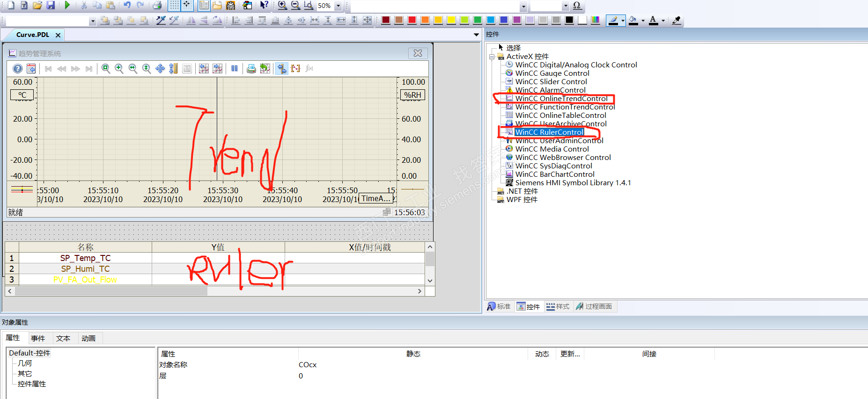
Task: Print the picture from the top toolbar
Action: [157, 5]
